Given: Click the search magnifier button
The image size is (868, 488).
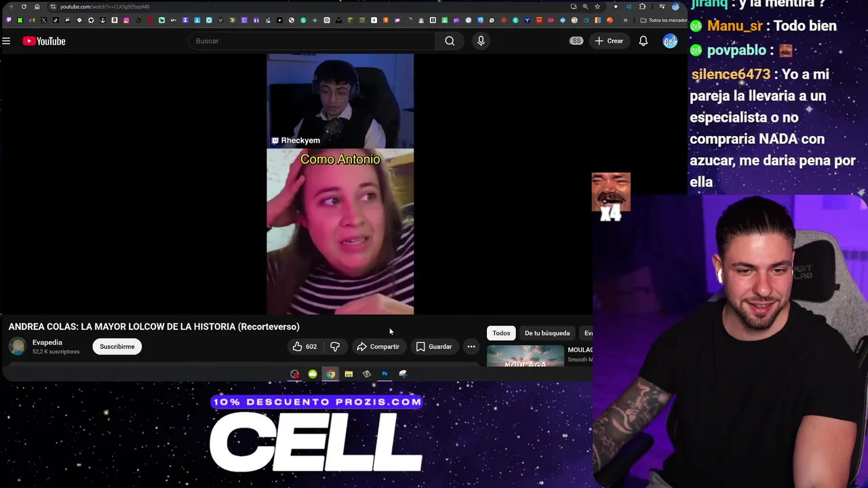Looking at the screenshot, I should pos(450,41).
